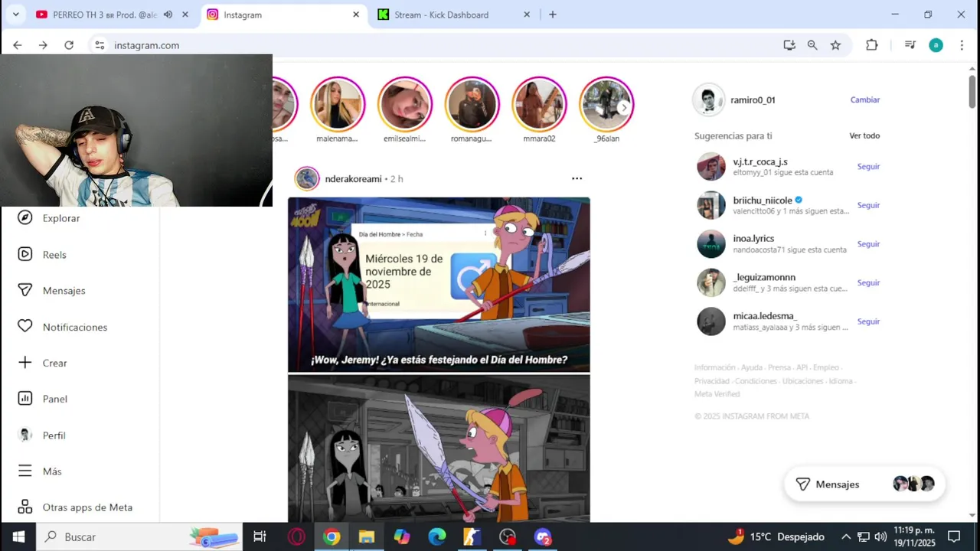Open weather widget 15°C Despejado
Image resolution: width=980 pixels, height=551 pixels.
point(776,537)
